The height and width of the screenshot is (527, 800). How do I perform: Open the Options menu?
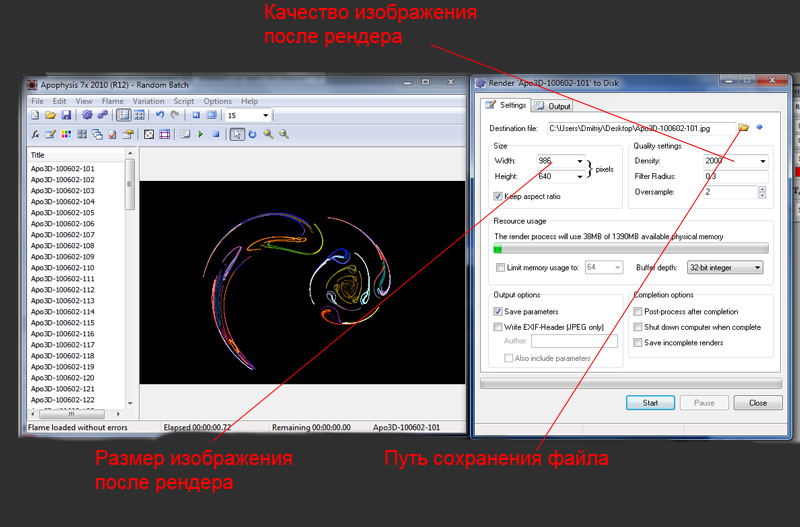point(217,101)
